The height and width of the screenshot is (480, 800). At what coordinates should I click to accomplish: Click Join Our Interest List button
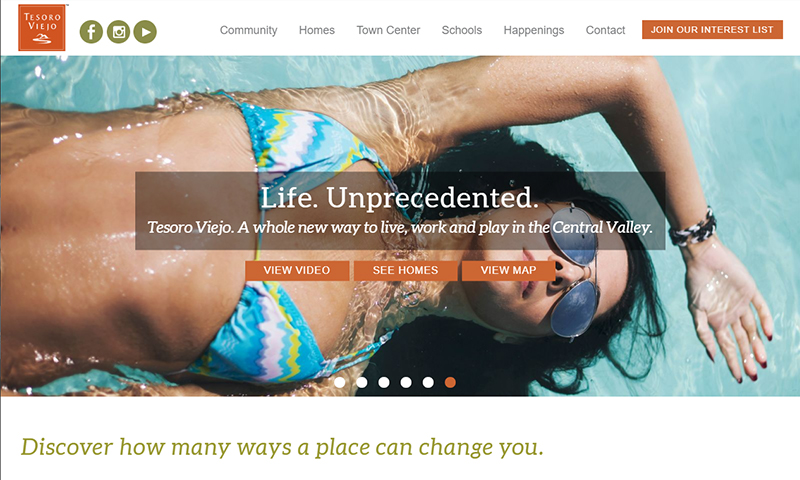pyautogui.click(x=712, y=30)
